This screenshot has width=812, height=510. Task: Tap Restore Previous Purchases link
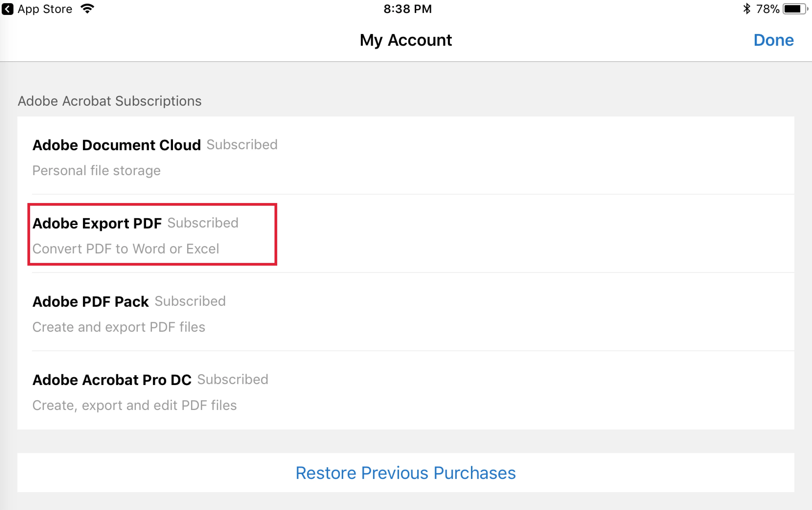[406, 473]
